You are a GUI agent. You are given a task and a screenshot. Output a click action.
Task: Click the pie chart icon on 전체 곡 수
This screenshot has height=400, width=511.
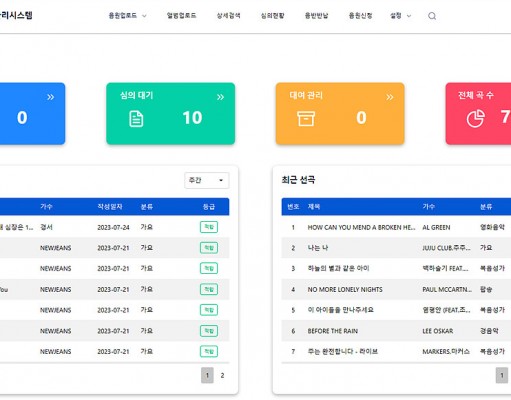tap(475, 119)
